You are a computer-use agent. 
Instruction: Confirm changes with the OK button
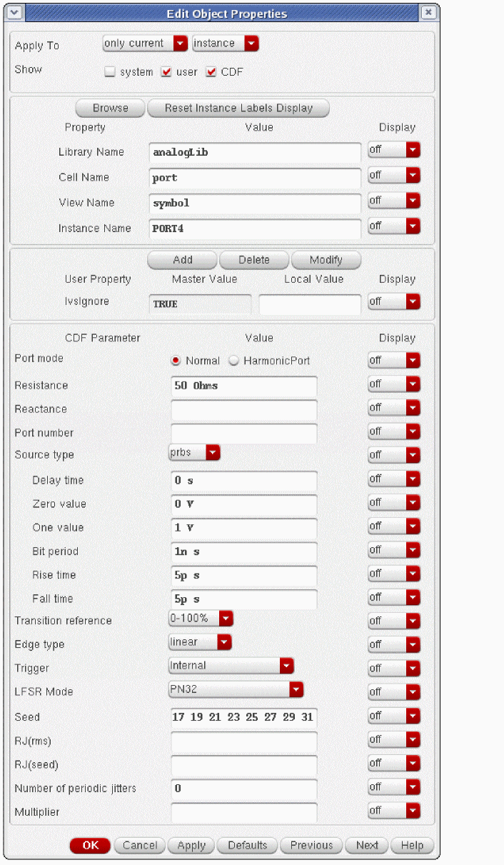(90, 846)
